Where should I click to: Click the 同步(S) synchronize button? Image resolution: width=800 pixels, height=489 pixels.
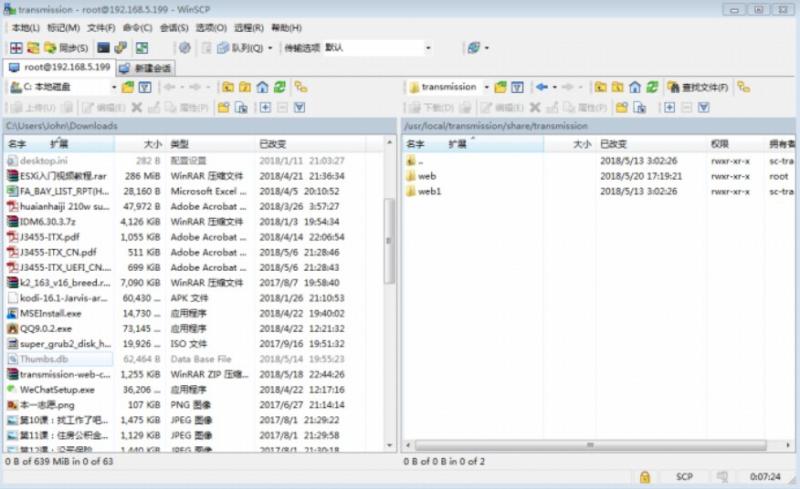[66, 48]
